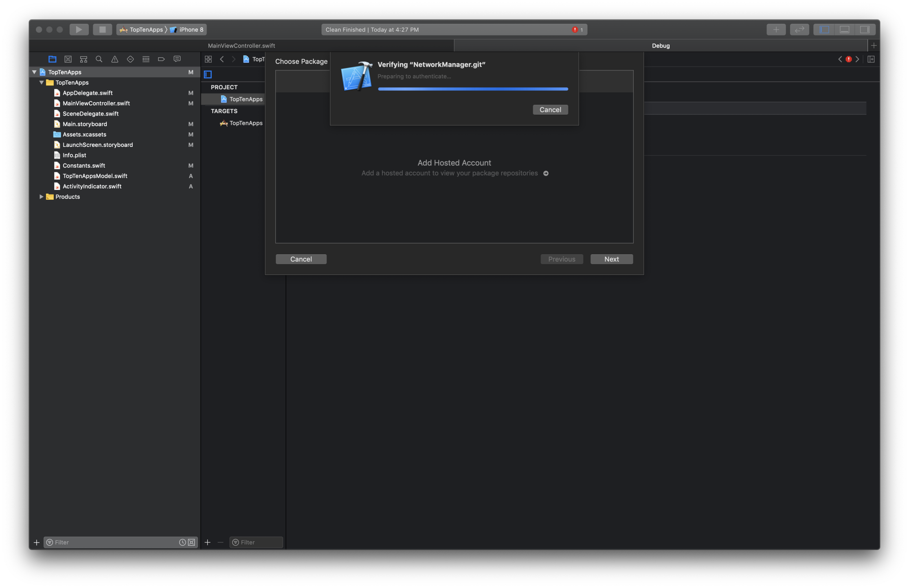The width and height of the screenshot is (909, 588).
Task: Open the Breakpoint navigator icon
Action: (161, 59)
